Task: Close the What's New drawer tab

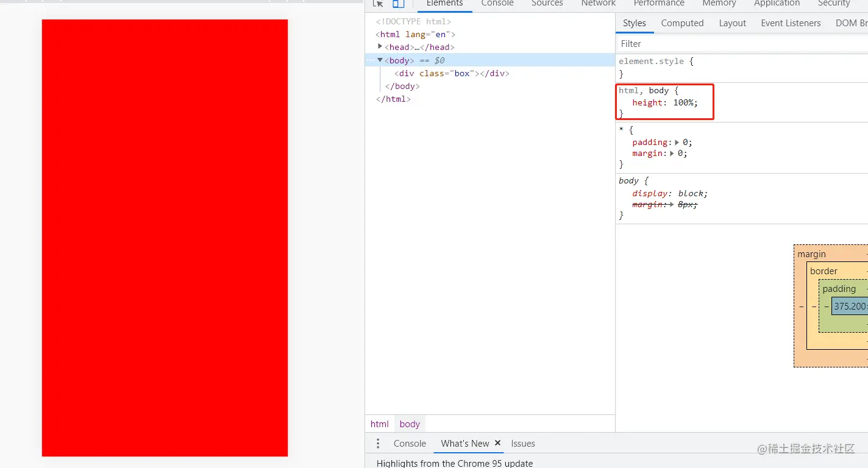Action: pos(497,443)
